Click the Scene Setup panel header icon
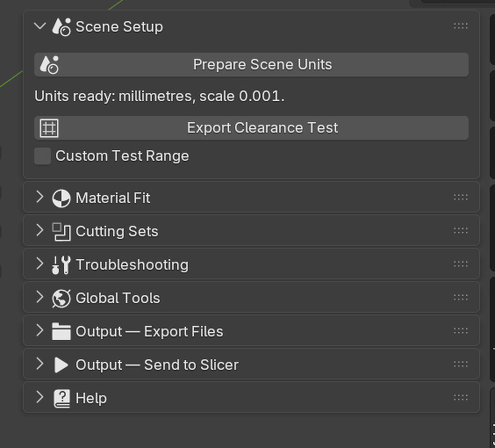The image size is (495, 448). pos(61,27)
